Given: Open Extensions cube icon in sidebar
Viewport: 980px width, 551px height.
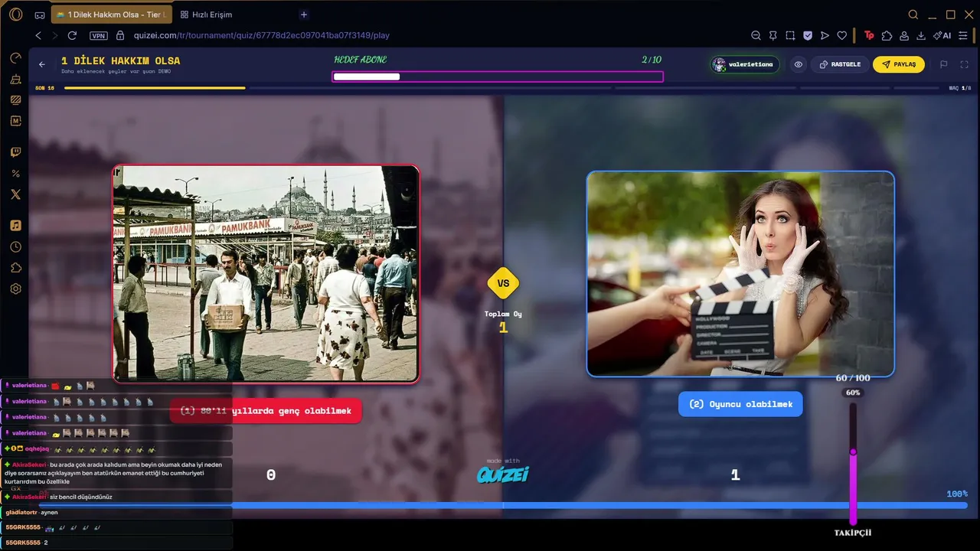Looking at the screenshot, I should pyautogui.click(x=15, y=268).
